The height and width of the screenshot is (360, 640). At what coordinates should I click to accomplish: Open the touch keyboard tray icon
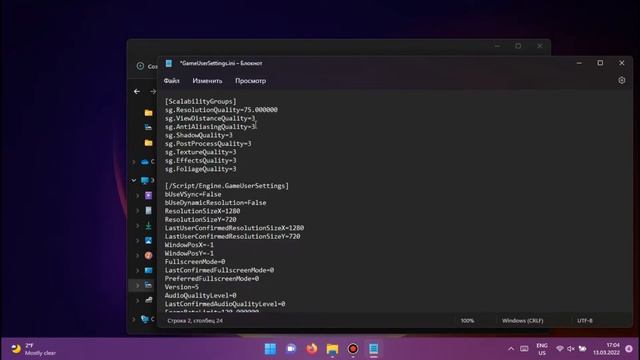pyautogui.click(x=524, y=349)
